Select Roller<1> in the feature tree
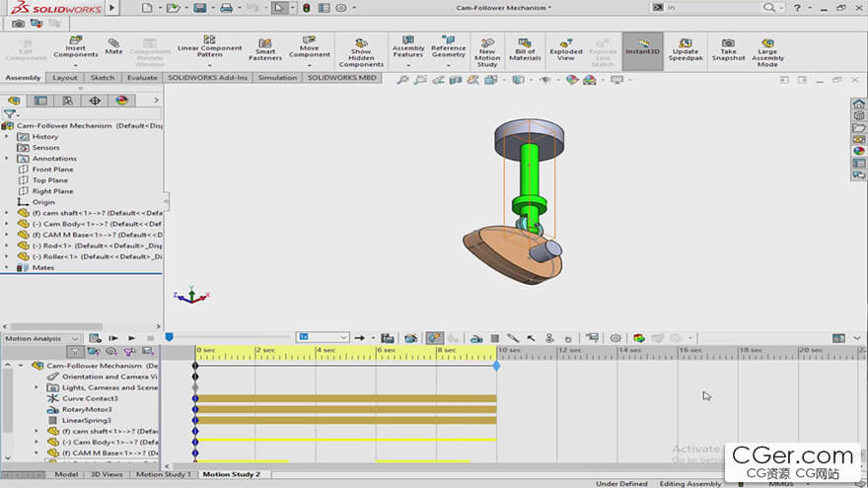Image resolution: width=868 pixels, height=488 pixels. coord(90,256)
